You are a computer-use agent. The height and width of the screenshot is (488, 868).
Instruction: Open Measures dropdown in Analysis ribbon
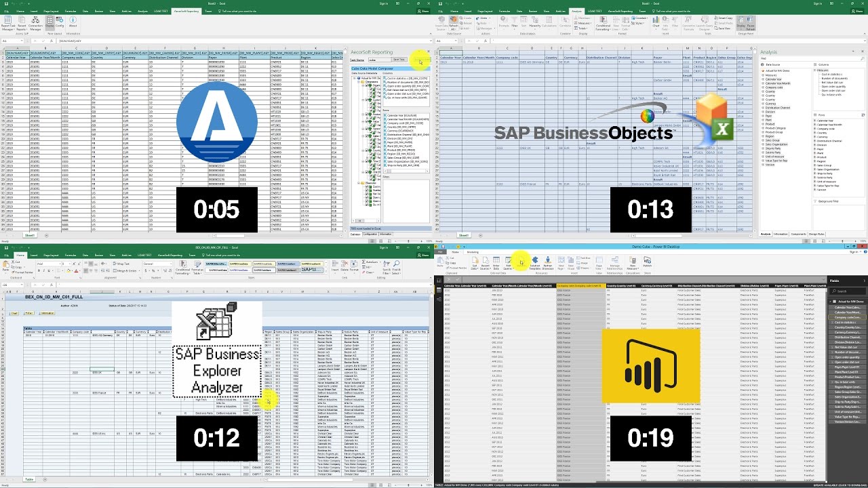click(583, 23)
